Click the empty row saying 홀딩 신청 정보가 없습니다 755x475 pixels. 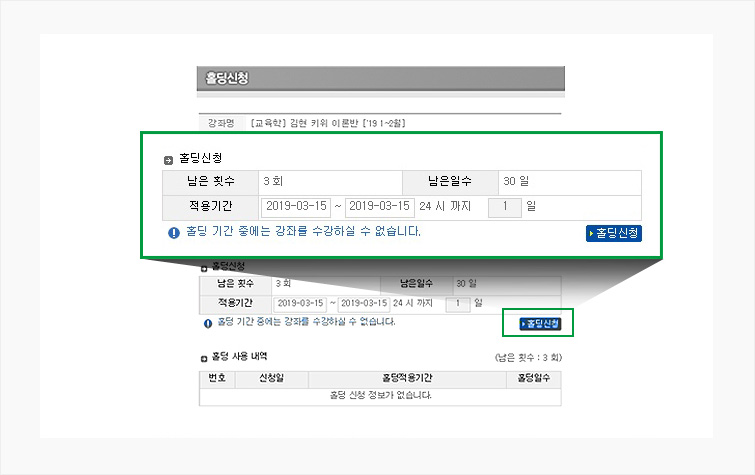tap(381, 396)
